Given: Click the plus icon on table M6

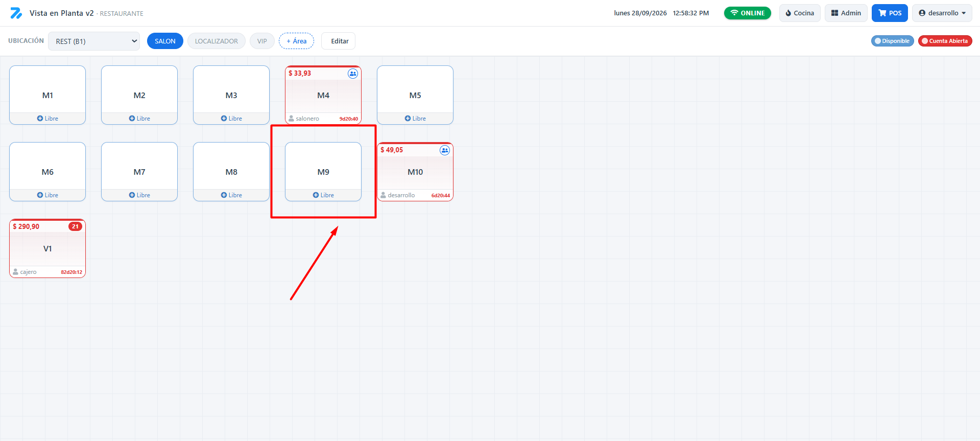Looking at the screenshot, I should (40, 195).
